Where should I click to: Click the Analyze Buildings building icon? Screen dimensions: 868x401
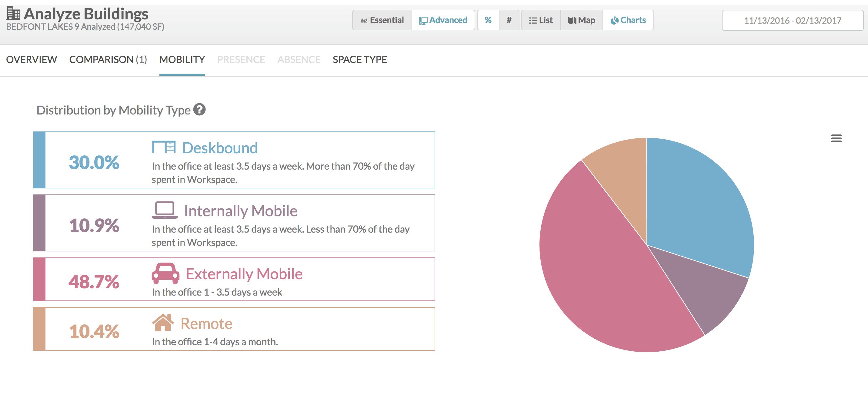[13, 13]
